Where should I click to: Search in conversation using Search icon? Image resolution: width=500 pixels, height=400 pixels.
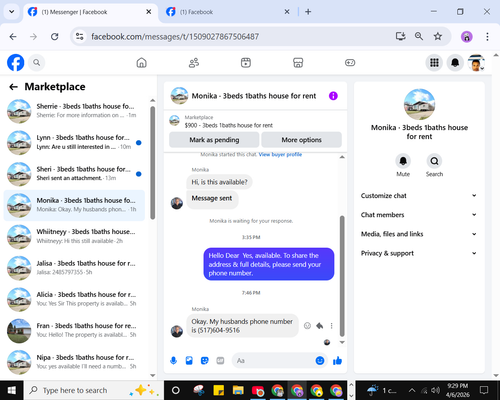pos(434,161)
